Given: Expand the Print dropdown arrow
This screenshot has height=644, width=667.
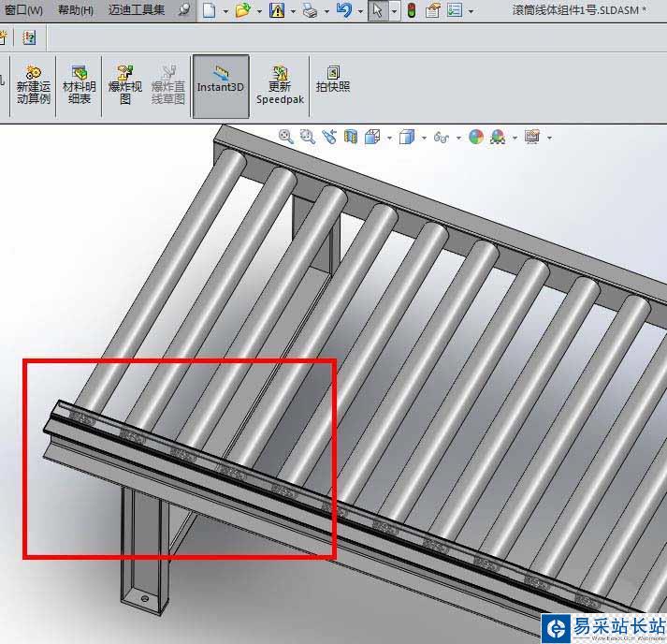Looking at the screenshot, I should (x=326, y=11).
